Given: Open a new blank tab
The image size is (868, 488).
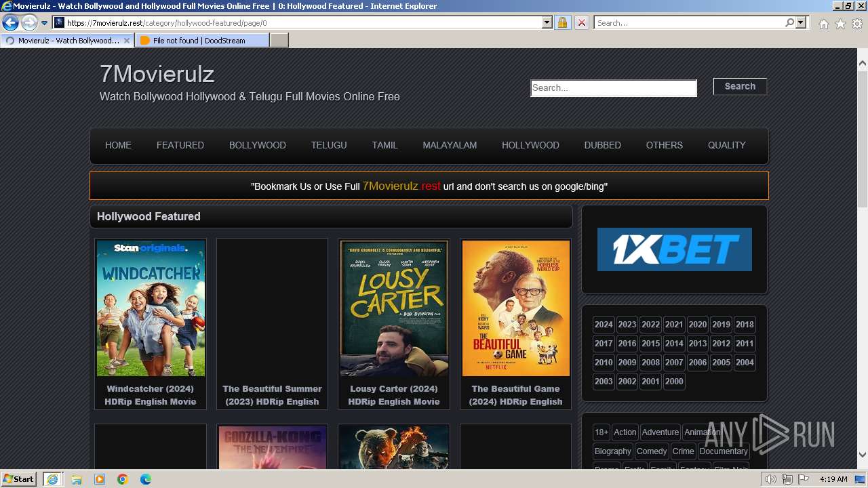Looking at the screenshot, I should pyautogui.click(x=279, y=41).
